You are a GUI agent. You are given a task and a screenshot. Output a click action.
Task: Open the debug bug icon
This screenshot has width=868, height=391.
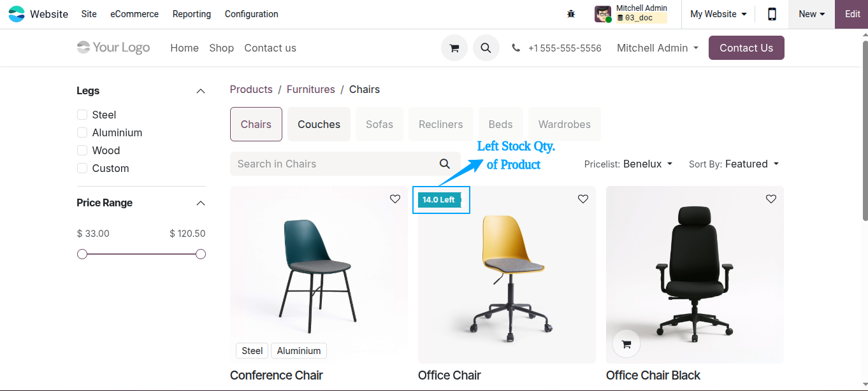click(x=571, y=14)
